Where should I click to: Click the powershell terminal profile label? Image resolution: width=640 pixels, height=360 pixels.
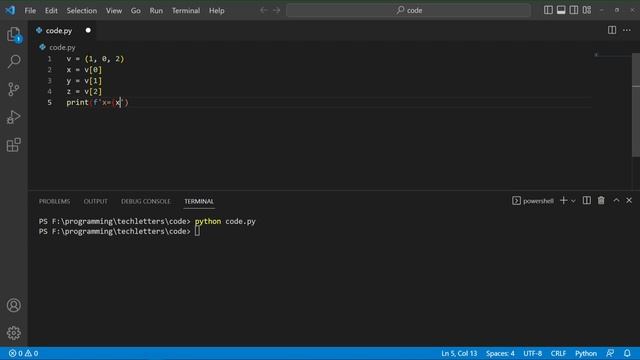pyautogui.click(x=533, y=201)
